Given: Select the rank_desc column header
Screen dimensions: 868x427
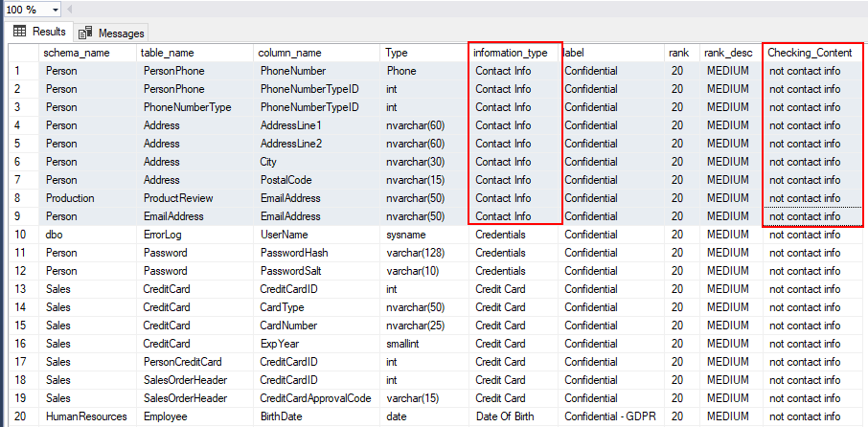Looking at the screenshot, I should pos(731,53).
